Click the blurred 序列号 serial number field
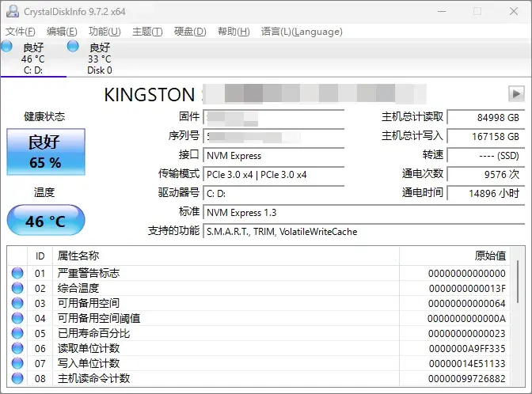 coord(273,136)
